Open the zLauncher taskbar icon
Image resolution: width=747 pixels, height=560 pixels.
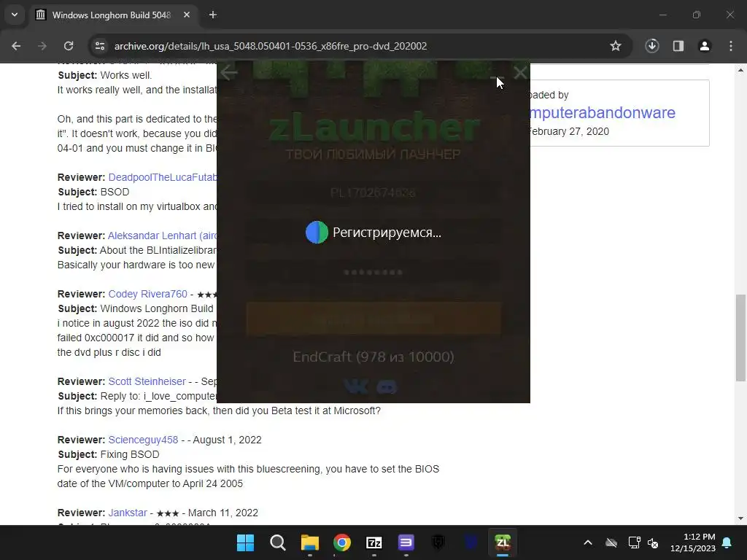[503, 542]
